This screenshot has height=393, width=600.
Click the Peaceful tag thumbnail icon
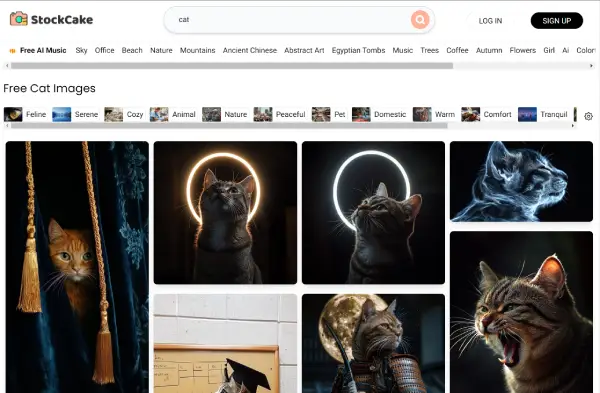[263, 114]
